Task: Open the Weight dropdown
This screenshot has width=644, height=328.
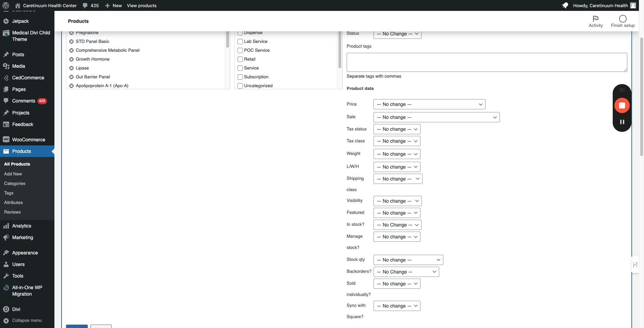Action: [397, 154]
